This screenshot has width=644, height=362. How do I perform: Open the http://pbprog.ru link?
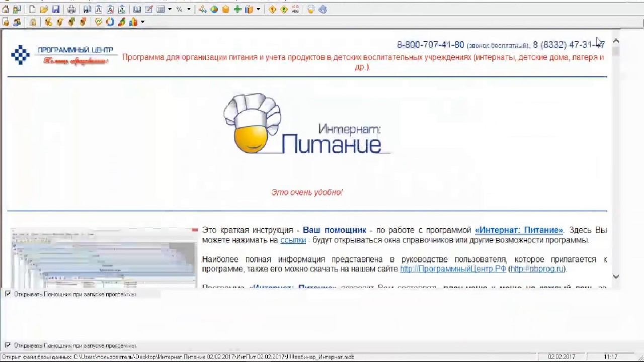tap(537, 269)
